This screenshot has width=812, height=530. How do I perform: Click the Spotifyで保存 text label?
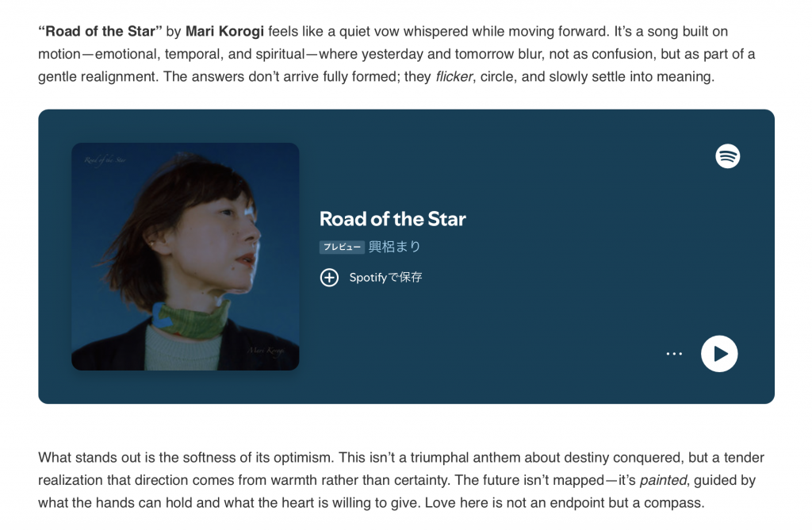(385, 278)
